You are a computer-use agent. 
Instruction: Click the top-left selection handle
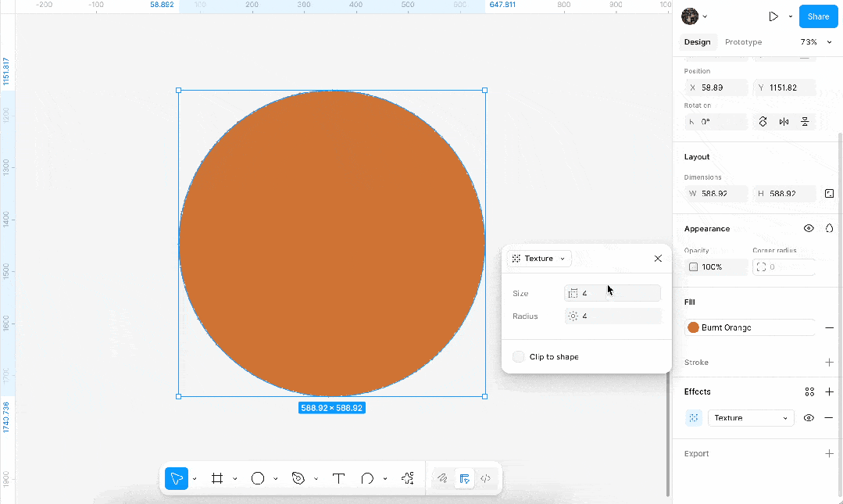point(178,91)
